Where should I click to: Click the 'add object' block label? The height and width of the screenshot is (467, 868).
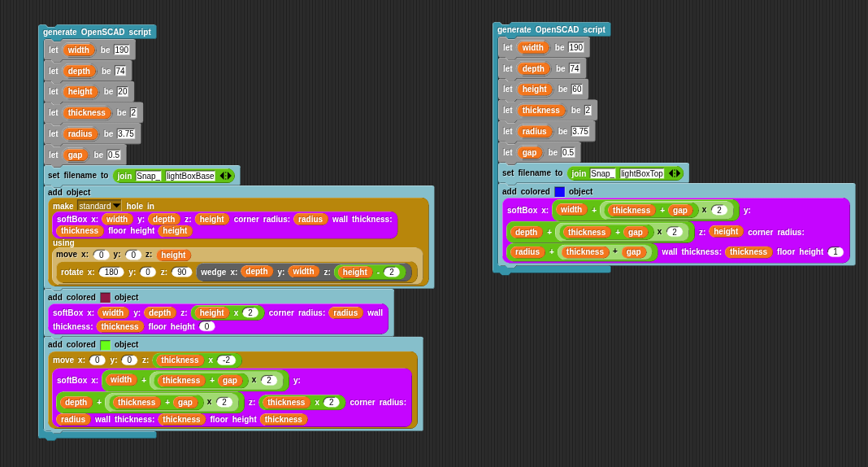pyautogui.click(x=69, y=192)
